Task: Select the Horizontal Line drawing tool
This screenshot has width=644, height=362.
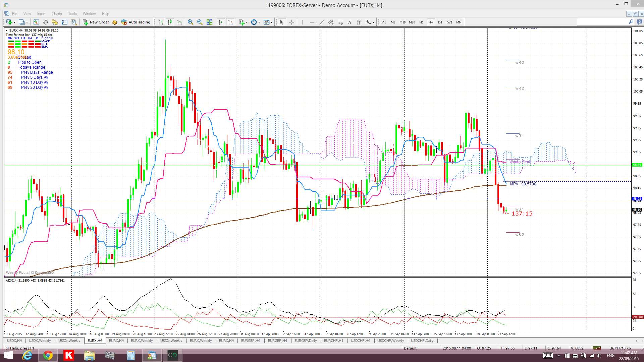Action: tap(312, 22)
